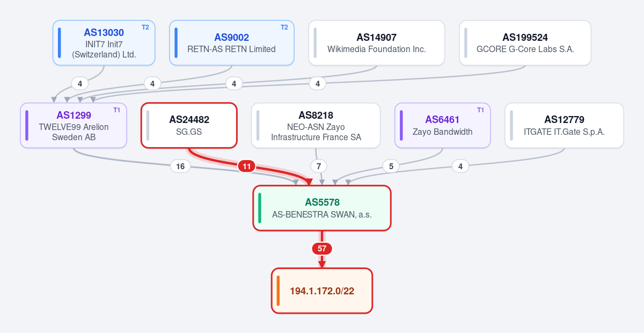Click the AS6461 Zayo Bandwidth node
Image resolution: width=644 pixels, height=333 pixels.
click(443, 125)
